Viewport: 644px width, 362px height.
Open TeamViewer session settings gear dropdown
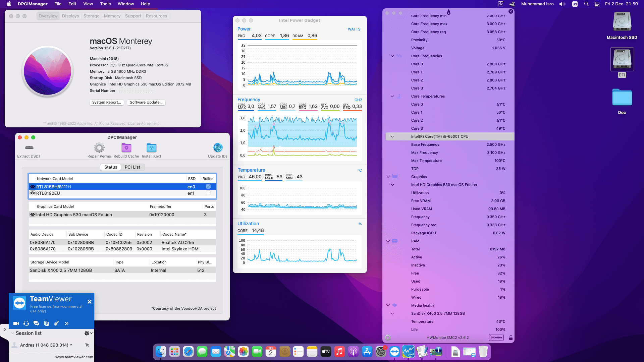[88, 333]
